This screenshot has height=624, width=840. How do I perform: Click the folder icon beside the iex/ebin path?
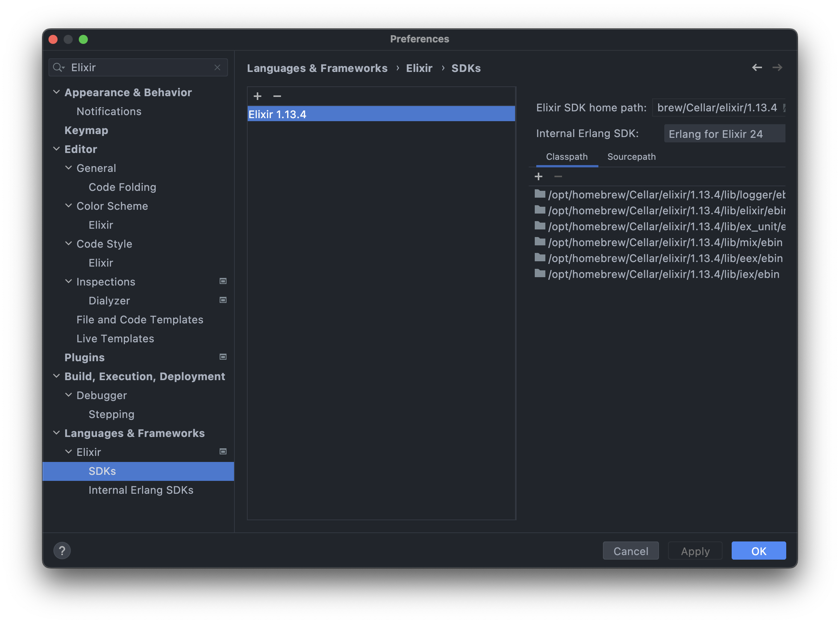pyautogui.click(x=539, y=274)
